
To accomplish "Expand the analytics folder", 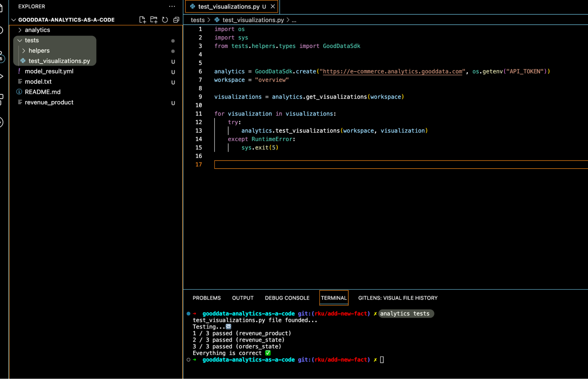I will (x=20, y=30).
